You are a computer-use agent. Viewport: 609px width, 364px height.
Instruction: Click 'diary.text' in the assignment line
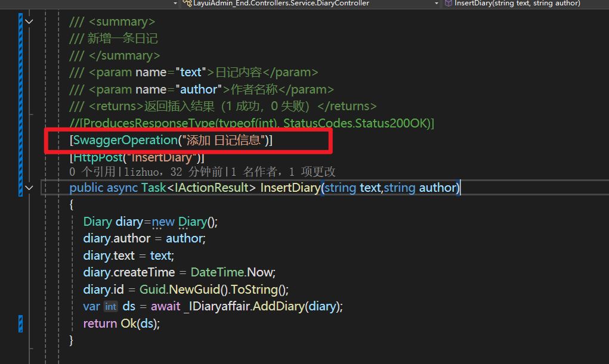[109, 256]
